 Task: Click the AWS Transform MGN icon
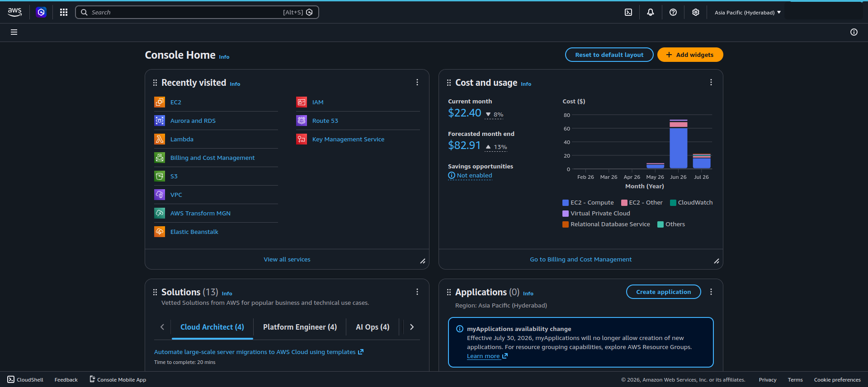pos(160,213)
